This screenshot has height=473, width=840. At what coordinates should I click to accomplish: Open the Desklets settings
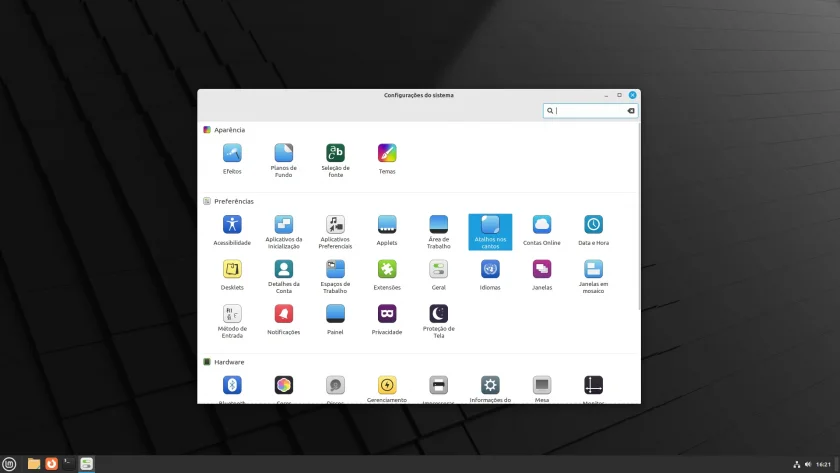232,275
